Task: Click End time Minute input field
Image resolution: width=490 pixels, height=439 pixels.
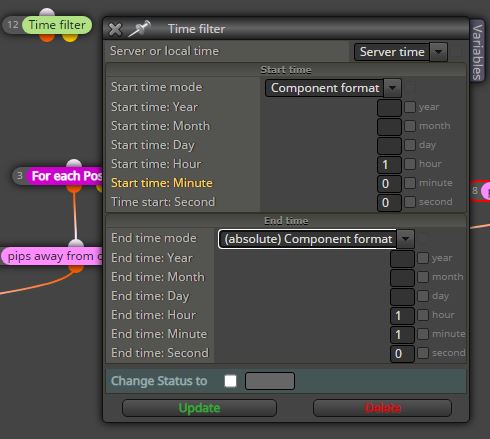Action: 402,335
